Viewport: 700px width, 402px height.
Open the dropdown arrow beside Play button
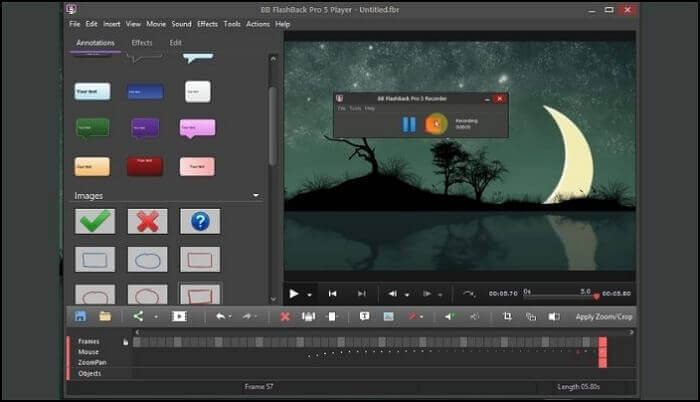pyautogui.click(x=309, y=294)
